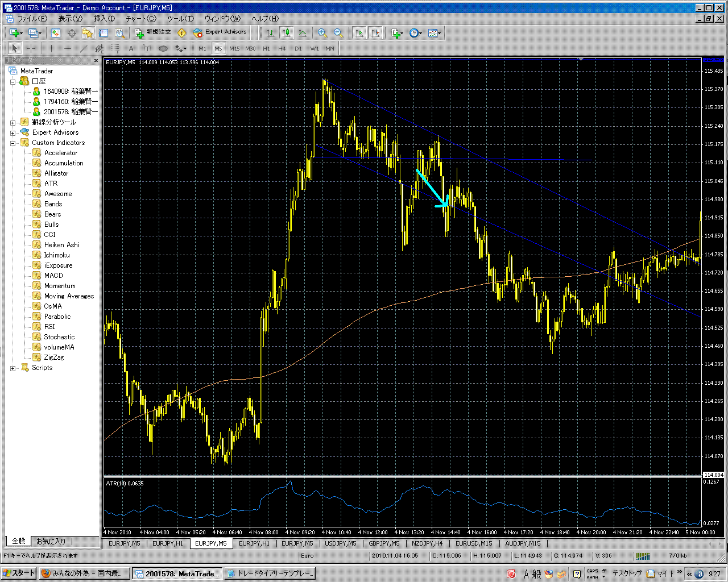Click the 新規注文 new order button

coord(152,32)
